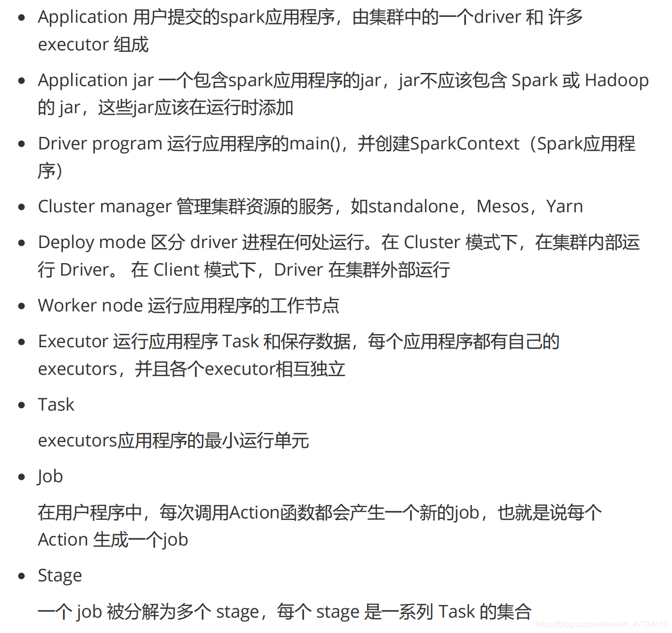This screenshot has width=672, height=633.
Task: Click the '这些jar应该在运行时添加' text line
Action: pos(166,108)
